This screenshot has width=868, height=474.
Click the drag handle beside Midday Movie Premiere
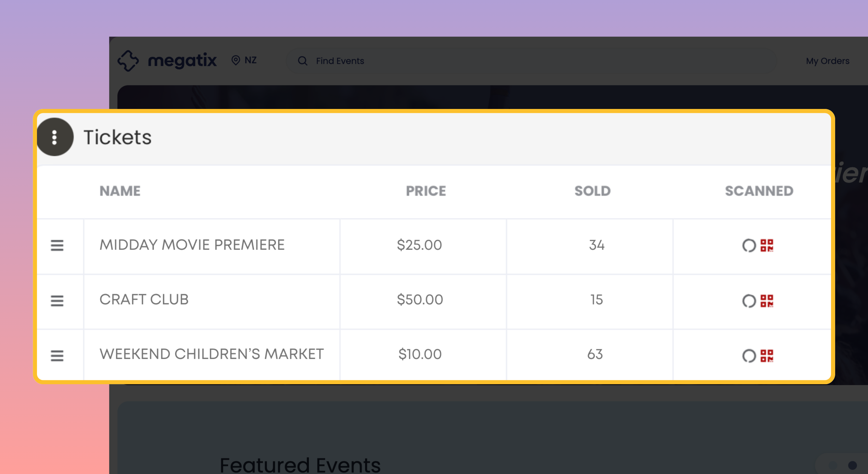pyautogui.click(x=57, y=246)
